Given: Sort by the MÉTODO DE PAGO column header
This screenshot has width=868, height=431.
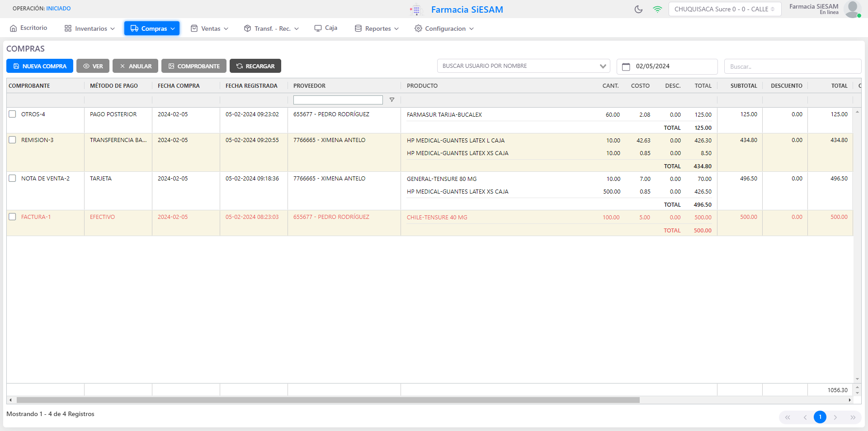Looking at the screenshot, I should (114, 86).
